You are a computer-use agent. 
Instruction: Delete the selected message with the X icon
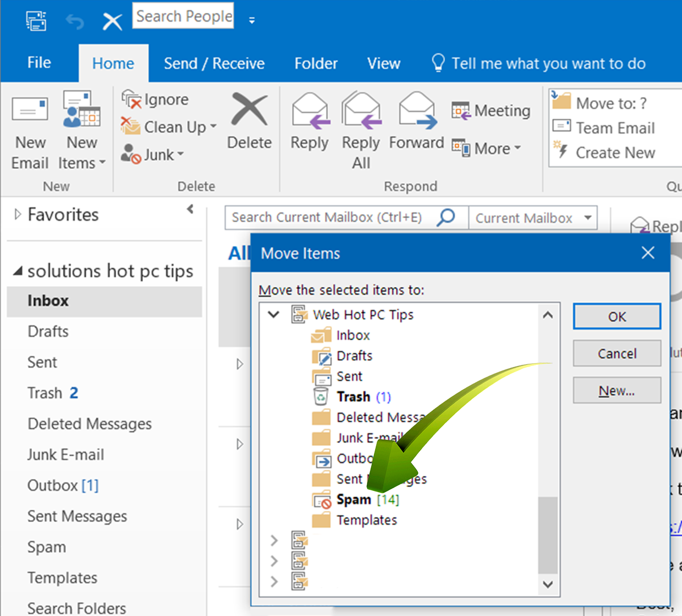[x=249, y=109]
